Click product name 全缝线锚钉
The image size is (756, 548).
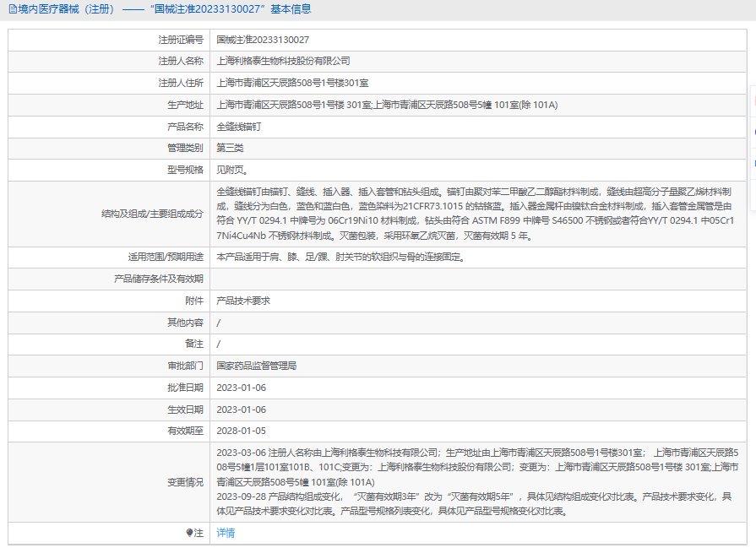coord(238,127)
